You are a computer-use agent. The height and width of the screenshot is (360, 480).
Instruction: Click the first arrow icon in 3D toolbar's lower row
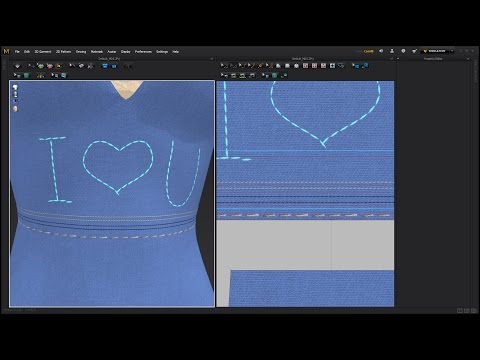pos(17,75)
